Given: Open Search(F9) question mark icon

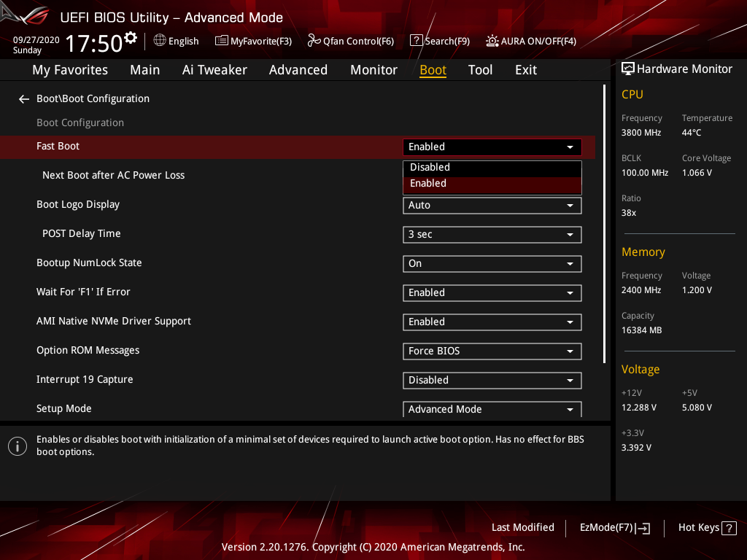Looking at the screenshot, I should [x=416, y=41].
